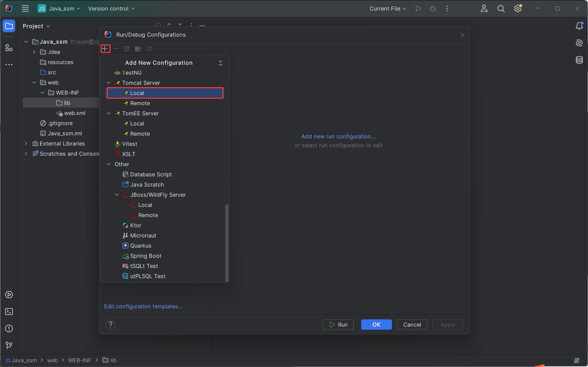Viewport: 588px width, 367px height.
Task: Open Edit configuration templates link
Action: tap(143, 307)
